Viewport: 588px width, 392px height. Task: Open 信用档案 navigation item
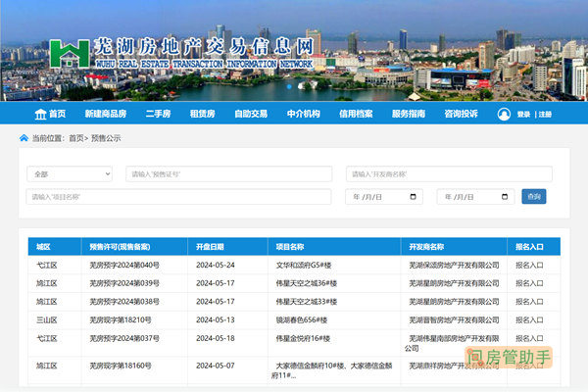coord(356,114)
